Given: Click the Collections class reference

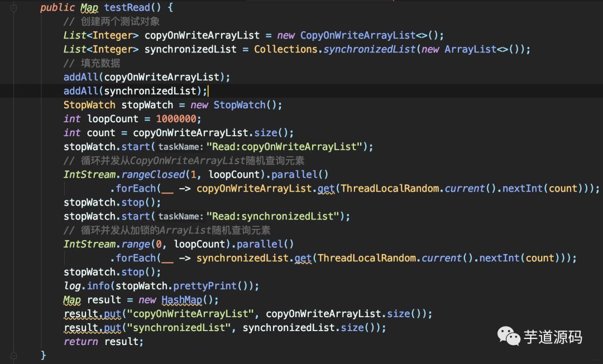Looking at the screenshot, I should (x=286, y=49).
